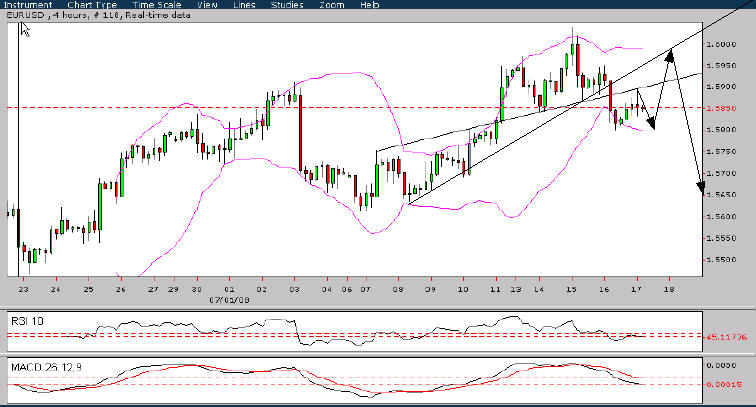Click the RSI value 45.11776

pyautogui.click(x=726, y=337)
